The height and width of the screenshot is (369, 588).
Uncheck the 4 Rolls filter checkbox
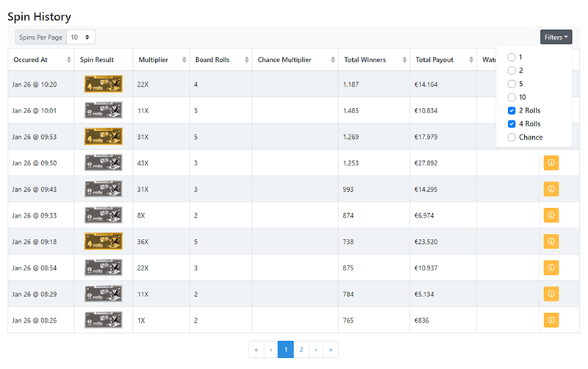(x=512, y=123)
